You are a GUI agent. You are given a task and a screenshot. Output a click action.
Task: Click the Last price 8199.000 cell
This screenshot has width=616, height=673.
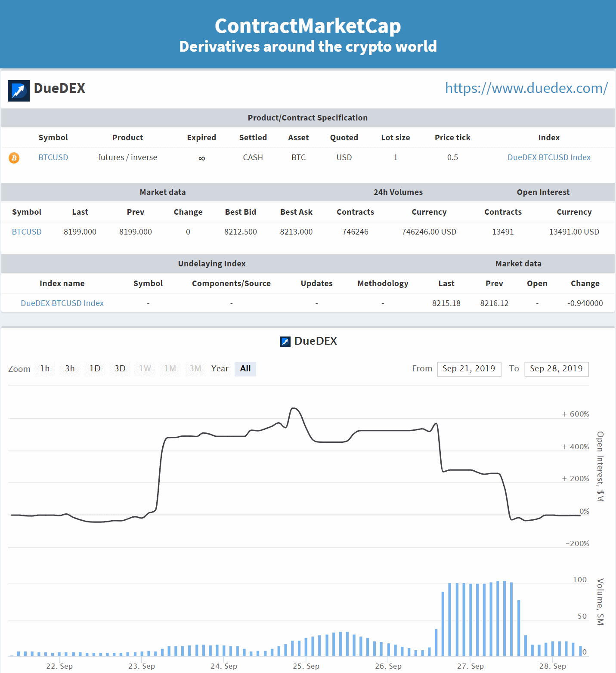click(x=80, y=232)
